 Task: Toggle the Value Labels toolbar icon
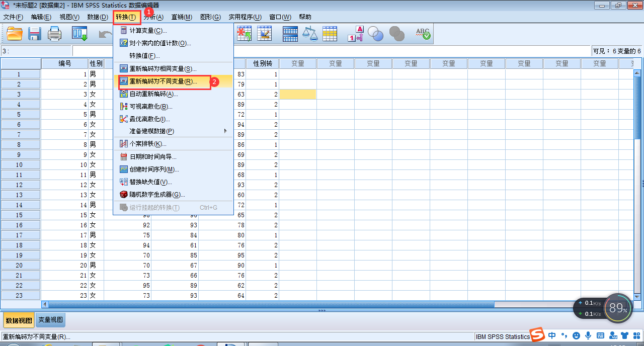point(355,34)
